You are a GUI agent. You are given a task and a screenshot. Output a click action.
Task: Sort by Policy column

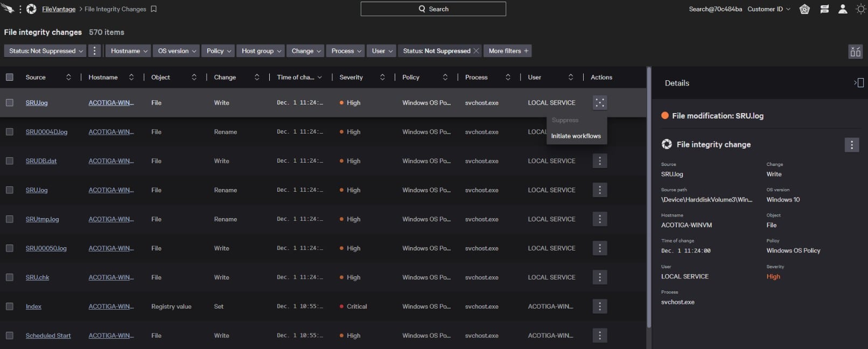[445, 78]
